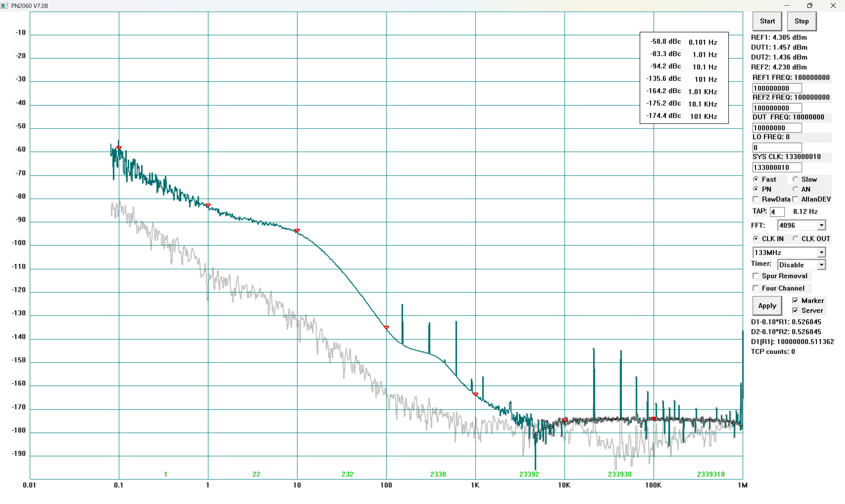Click the TAP value input field

(x=777, y=212)
